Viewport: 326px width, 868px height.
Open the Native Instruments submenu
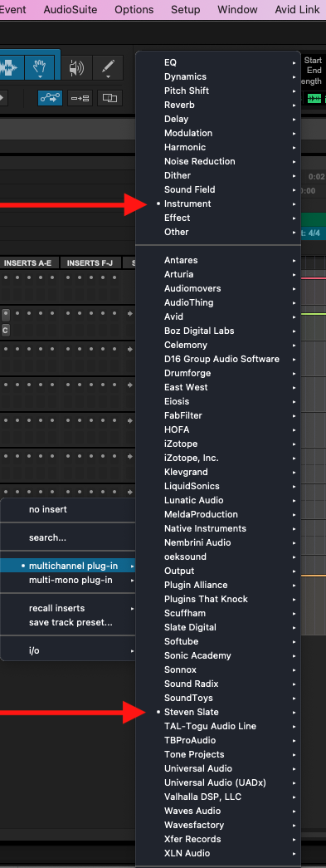[218, 528]
